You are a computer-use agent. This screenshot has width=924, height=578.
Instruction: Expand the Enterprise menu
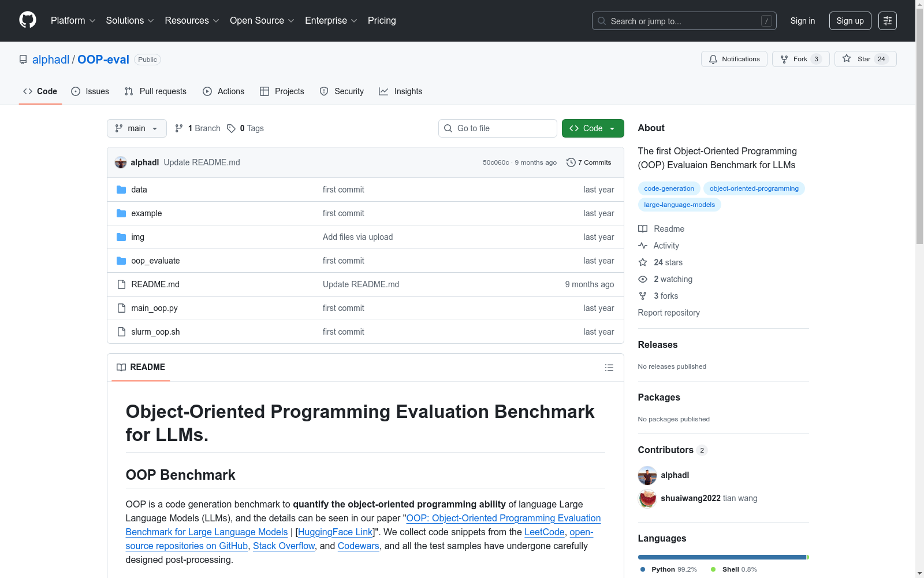coord(331,21)
